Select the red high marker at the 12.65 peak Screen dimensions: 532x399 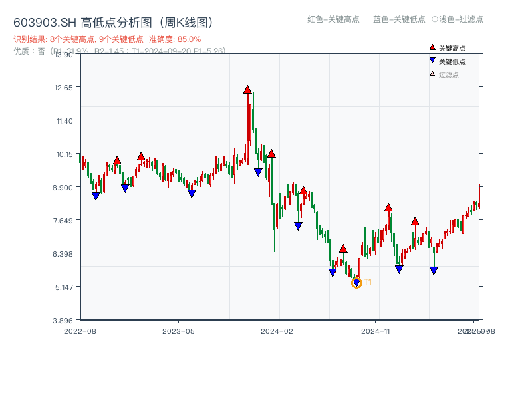coord(247,90)
